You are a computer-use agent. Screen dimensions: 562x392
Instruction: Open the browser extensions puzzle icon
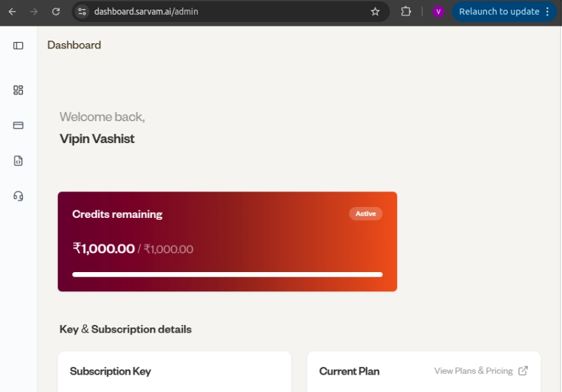point(406,12)
